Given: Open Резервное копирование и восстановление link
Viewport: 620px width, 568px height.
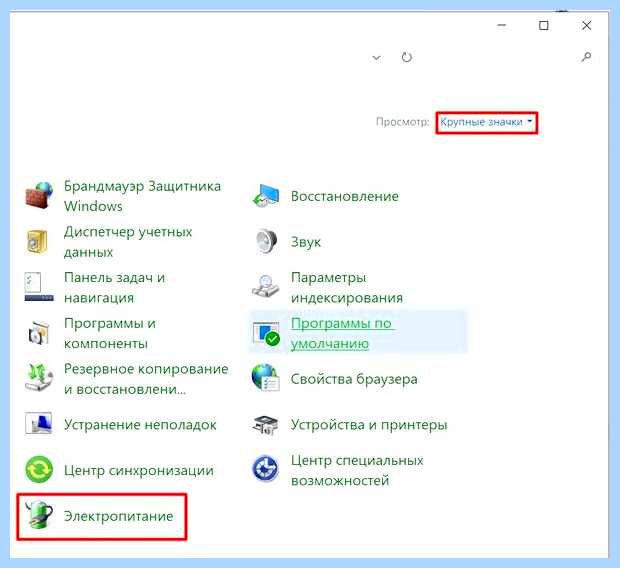Looking at the screenshot, I should coord(146,379).
